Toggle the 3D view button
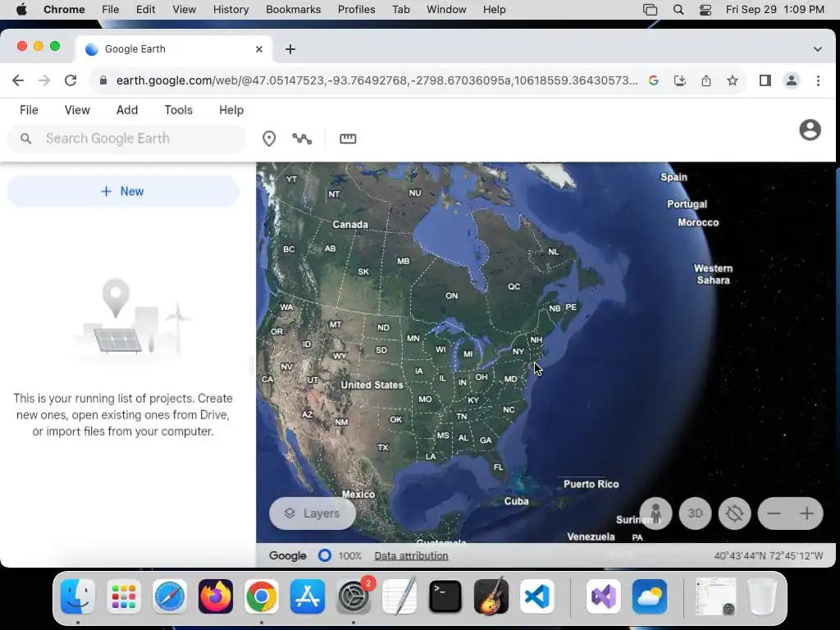Screen dimensions: 840x630 (x=695, y=514)
